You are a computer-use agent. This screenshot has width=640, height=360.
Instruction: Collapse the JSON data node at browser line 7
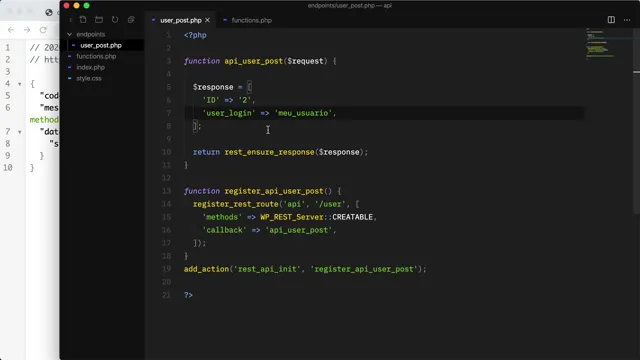[20, 132]
